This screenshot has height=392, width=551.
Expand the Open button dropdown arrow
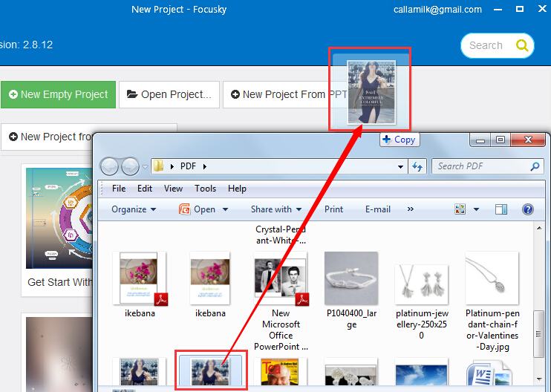[225, 209]
